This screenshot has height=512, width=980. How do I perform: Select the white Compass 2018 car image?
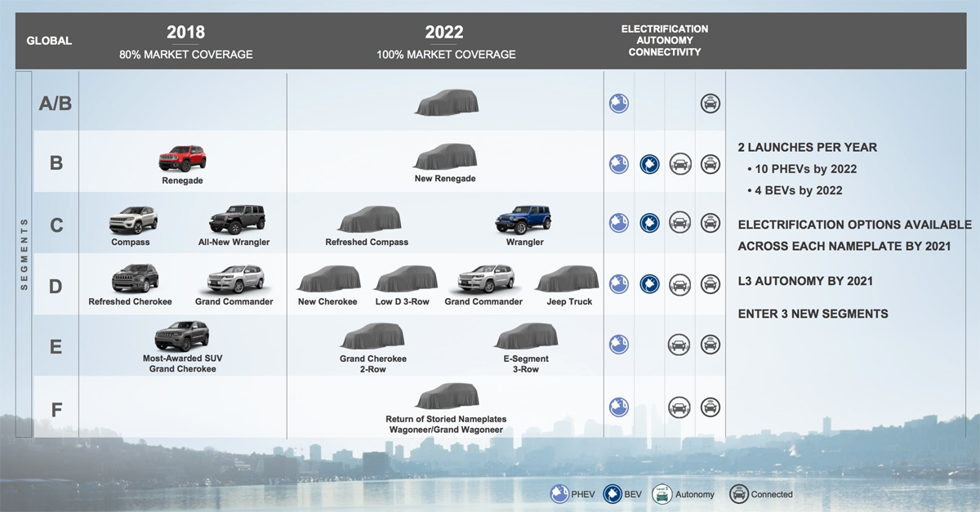[133, 219]
